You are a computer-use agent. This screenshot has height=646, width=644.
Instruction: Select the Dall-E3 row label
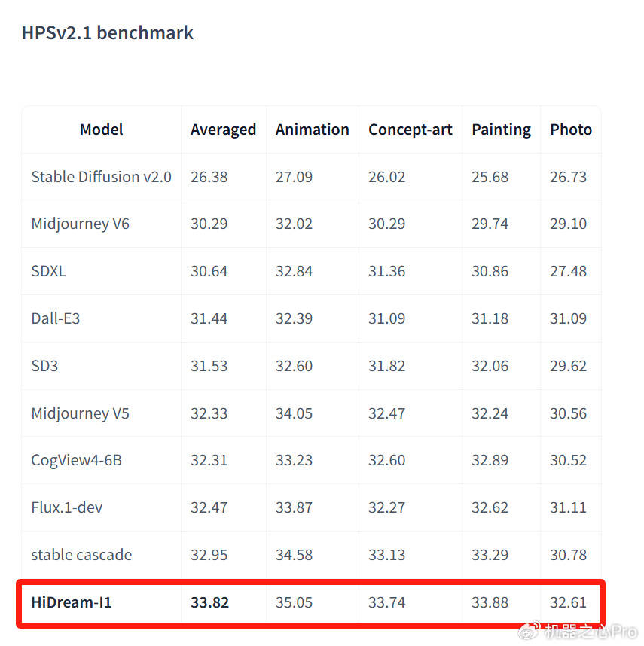(x=55, y=318)
